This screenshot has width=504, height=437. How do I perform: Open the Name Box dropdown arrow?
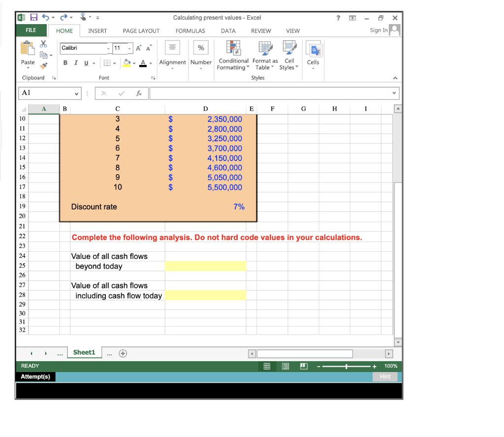(77, 93)
